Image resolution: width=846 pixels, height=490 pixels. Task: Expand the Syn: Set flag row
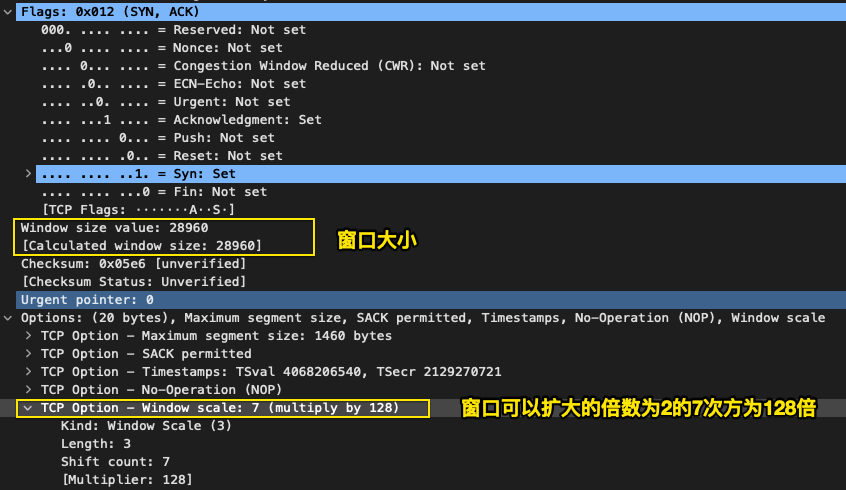(28, 174)
